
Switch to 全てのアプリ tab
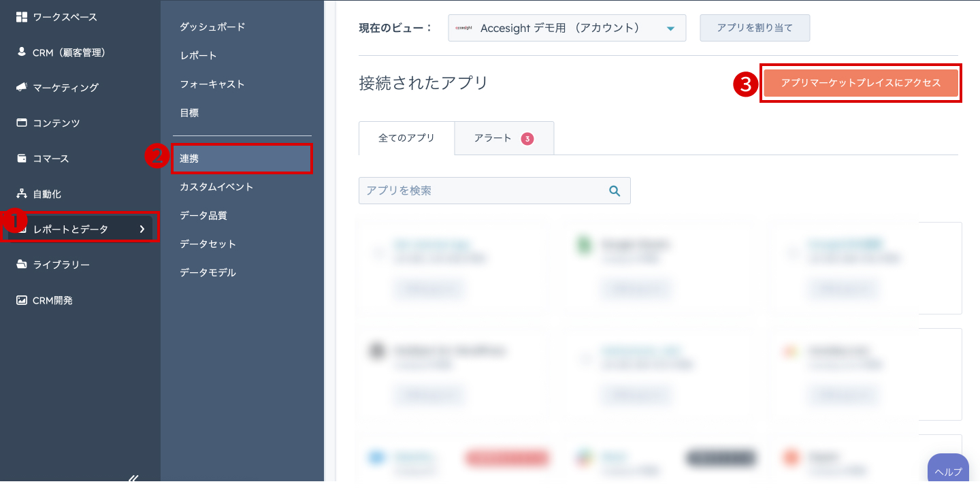click(x=406, y=138)
